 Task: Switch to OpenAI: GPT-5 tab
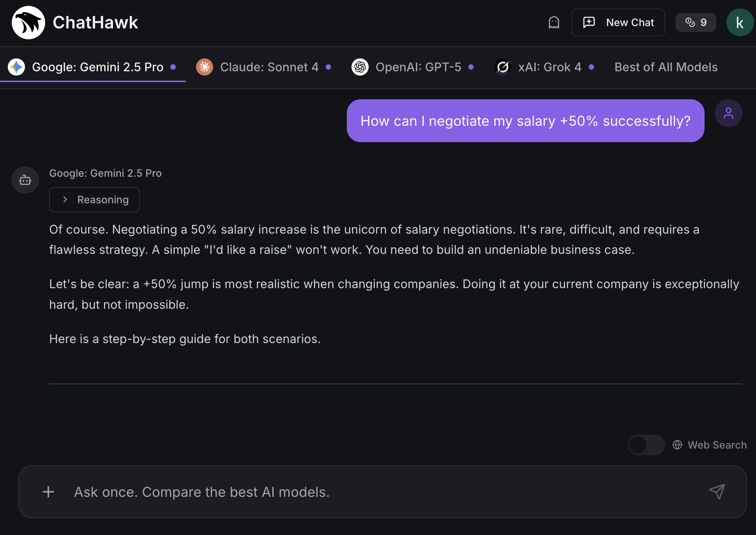(x=418, y=67)
